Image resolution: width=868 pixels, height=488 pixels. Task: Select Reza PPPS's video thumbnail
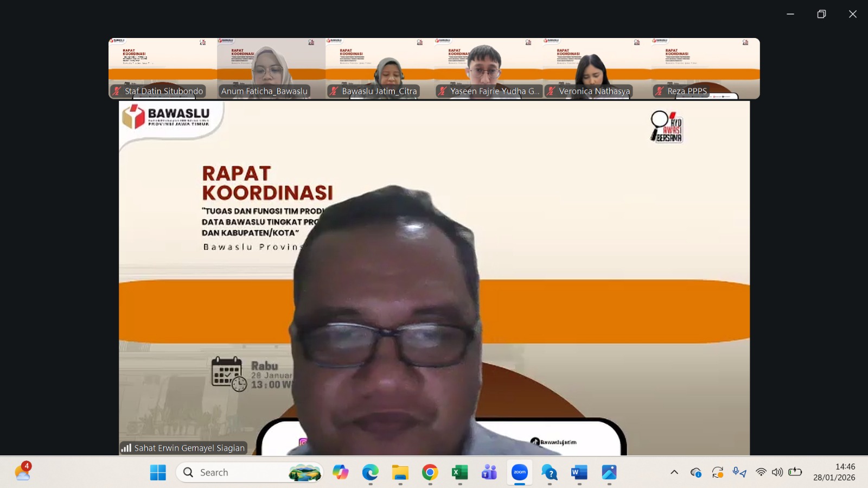click(x=705, y=68)
